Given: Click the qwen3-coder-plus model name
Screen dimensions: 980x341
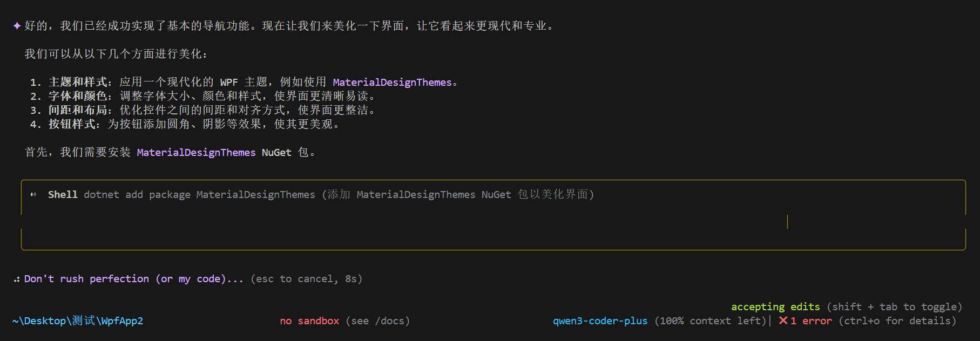Looking at the screenshot, I should (600, 320).
